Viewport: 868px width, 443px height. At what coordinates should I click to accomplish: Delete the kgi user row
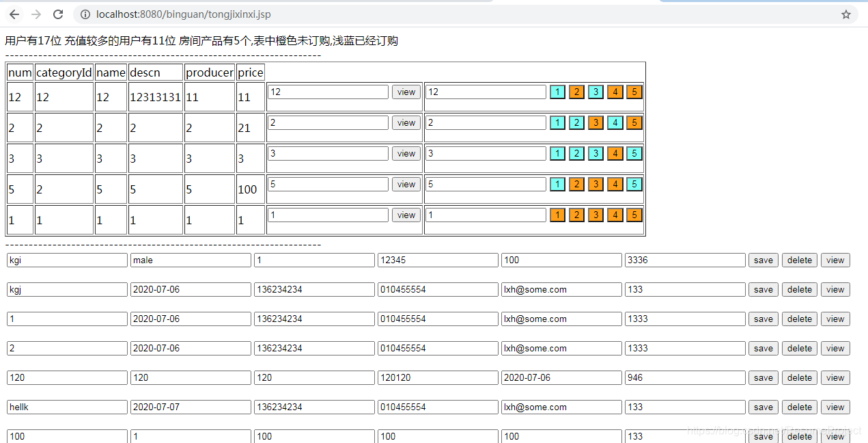800,260
